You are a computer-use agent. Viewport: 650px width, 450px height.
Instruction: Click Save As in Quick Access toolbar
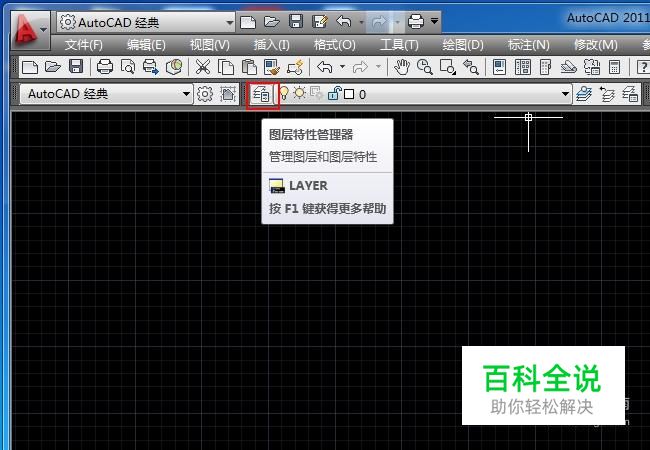pos(320,22)
